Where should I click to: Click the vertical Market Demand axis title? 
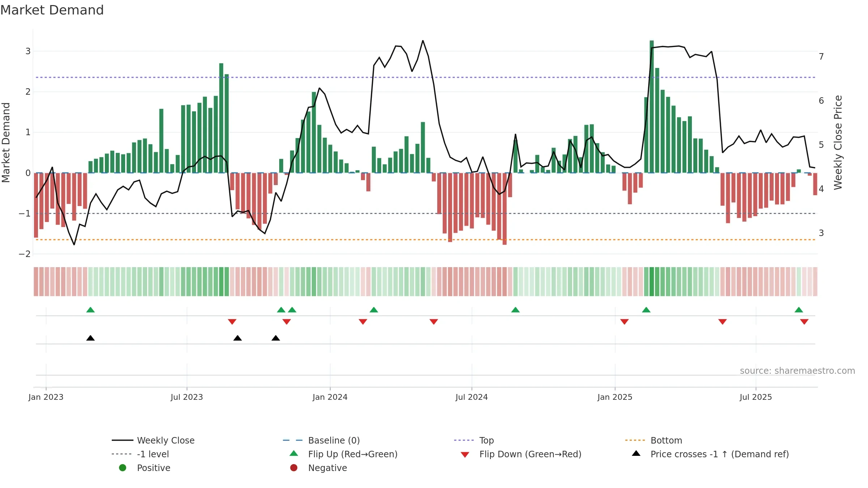pos(6,142)
